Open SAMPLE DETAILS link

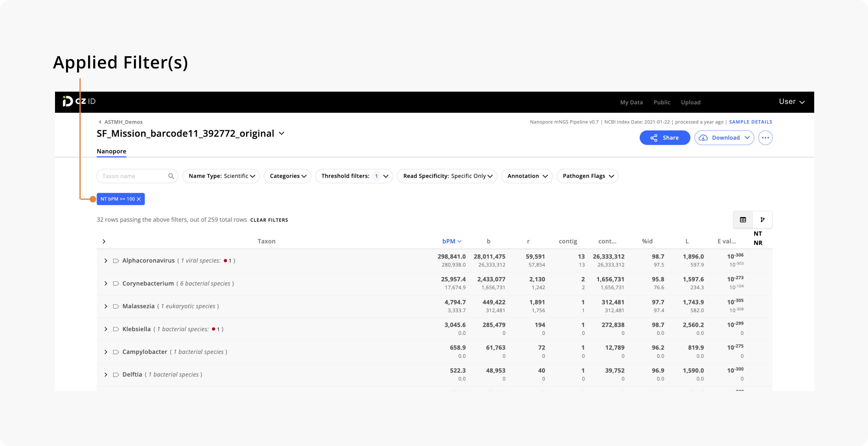(x=750, y=122)
